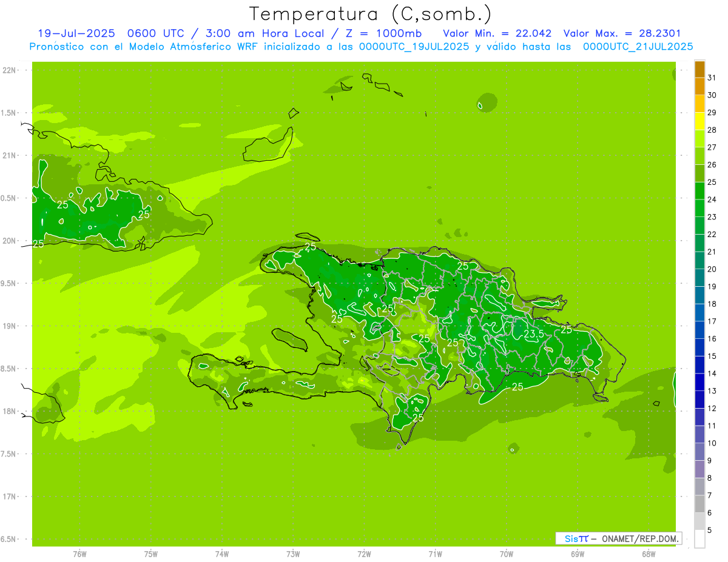The height and width of the screenshot is (562, 728).
Task: Click the legend value "10"
Action: click(712, 443)
